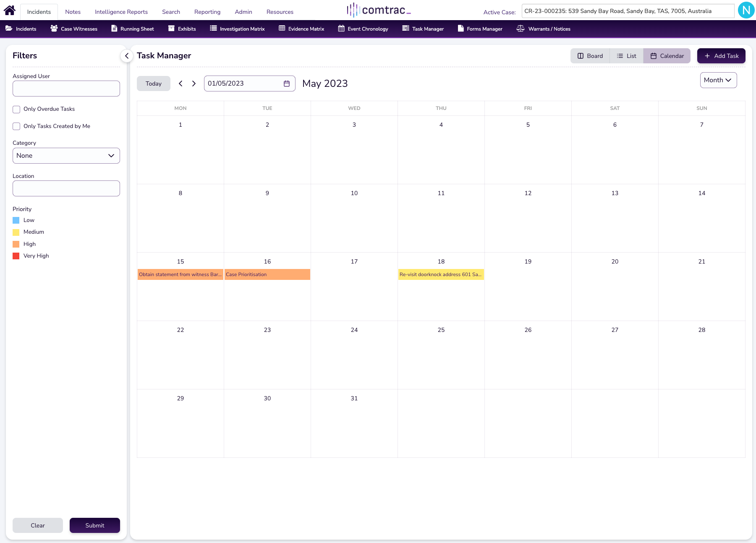Click the Submit filters button
Screen dimensions: 756x543
point(95,525)
